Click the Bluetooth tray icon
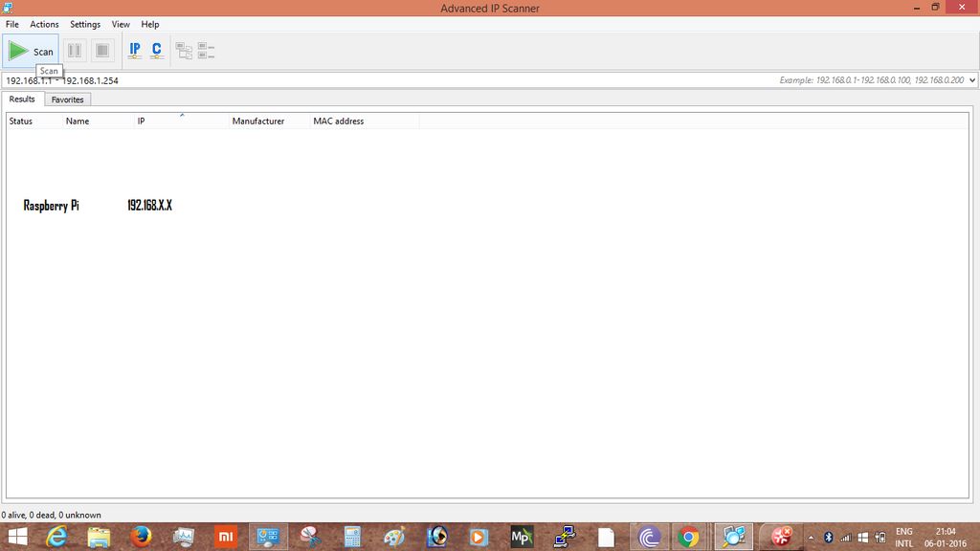The height and width of the screenshot is (551, 980). click(x=829, y=538)
